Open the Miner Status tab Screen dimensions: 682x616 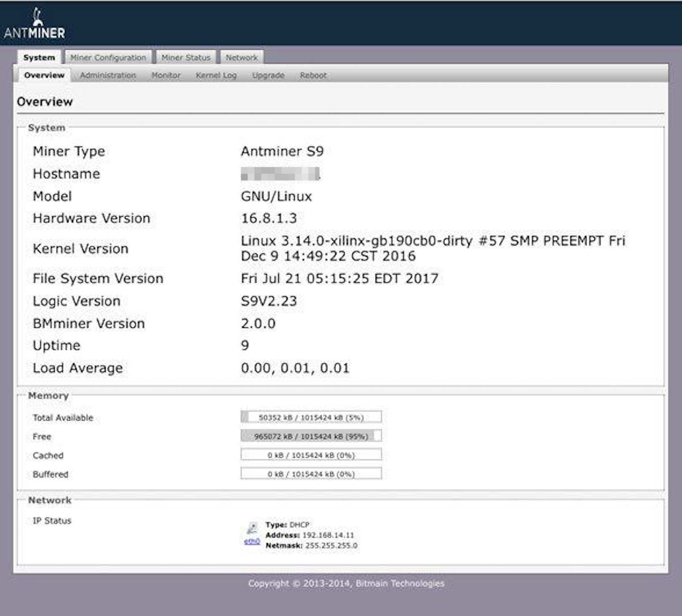click(186, 57)
